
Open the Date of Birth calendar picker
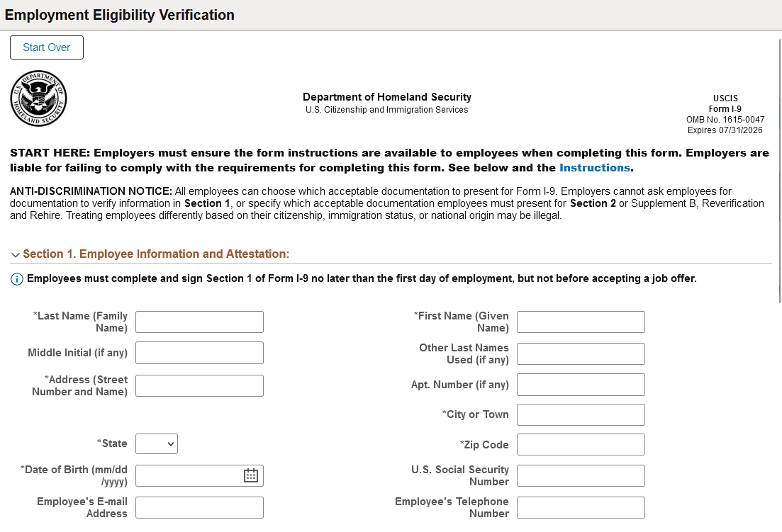(250, 475)
